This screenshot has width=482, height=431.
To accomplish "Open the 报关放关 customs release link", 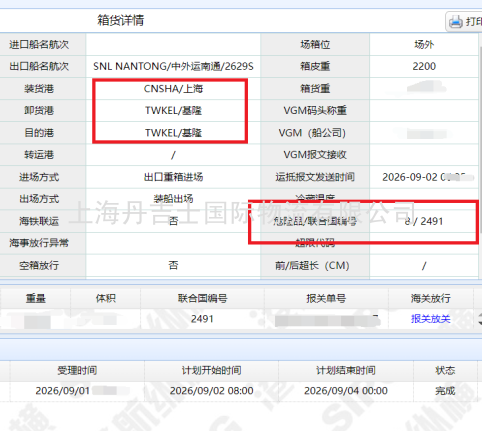I will [x=430, y=319].
